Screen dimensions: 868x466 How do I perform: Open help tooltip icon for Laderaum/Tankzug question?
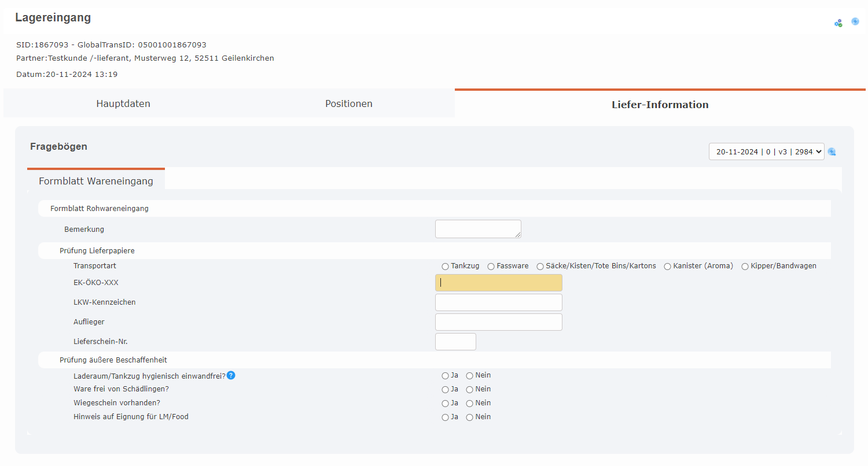pos(231,376)
